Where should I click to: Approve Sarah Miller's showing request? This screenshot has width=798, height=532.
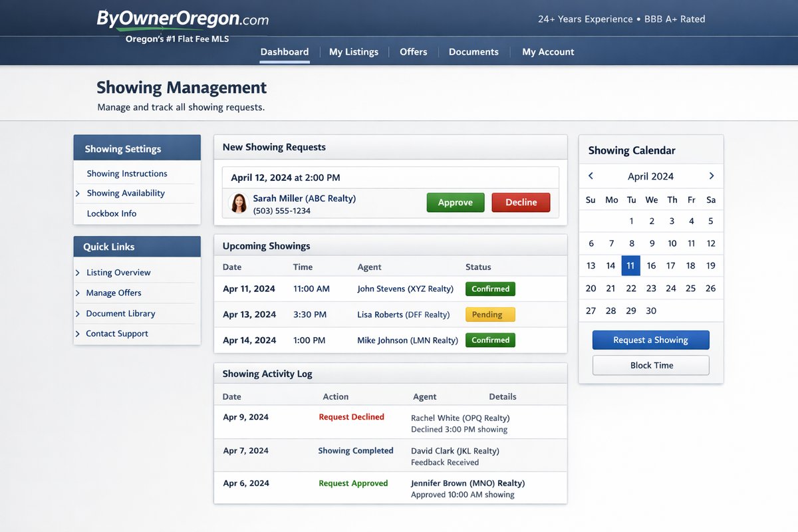tap(455, 202)
